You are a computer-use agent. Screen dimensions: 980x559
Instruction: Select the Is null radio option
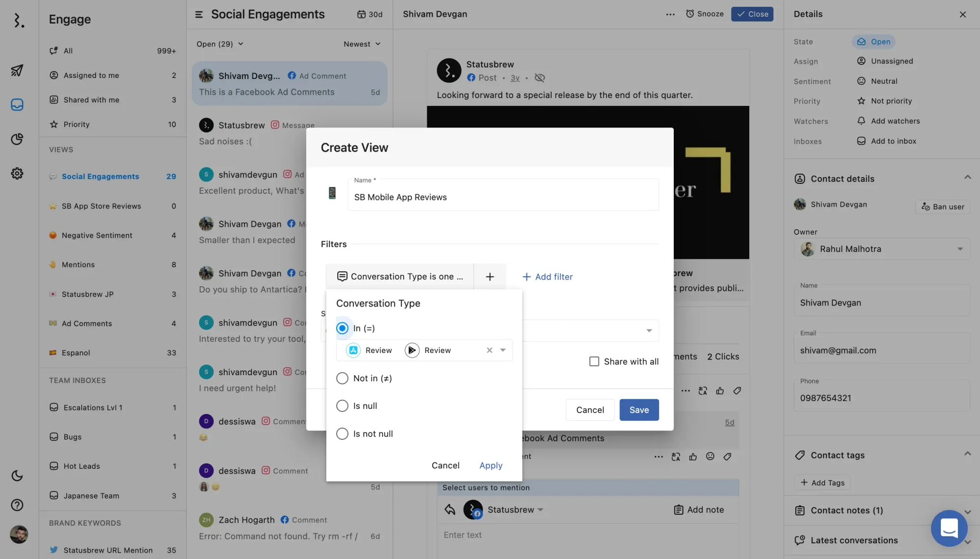point(342,406)
